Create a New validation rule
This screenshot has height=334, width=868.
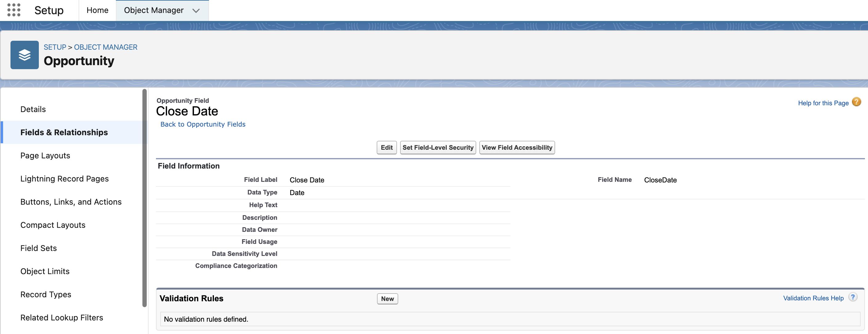(387, 299)
